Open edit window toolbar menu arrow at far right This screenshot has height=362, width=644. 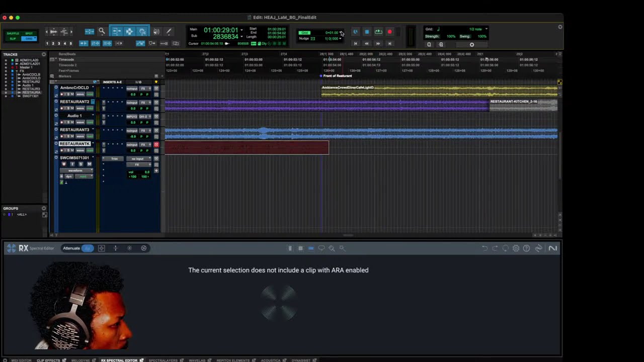point(560,27)
